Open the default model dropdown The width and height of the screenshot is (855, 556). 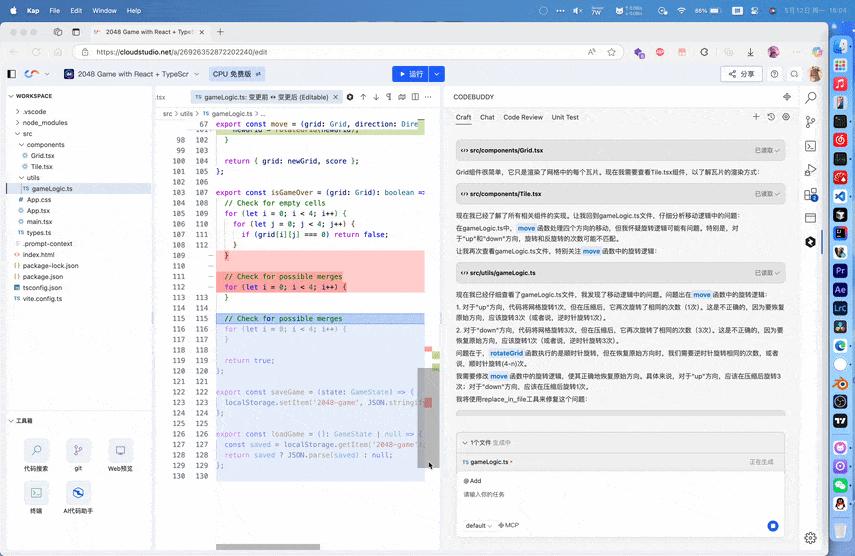478,525
